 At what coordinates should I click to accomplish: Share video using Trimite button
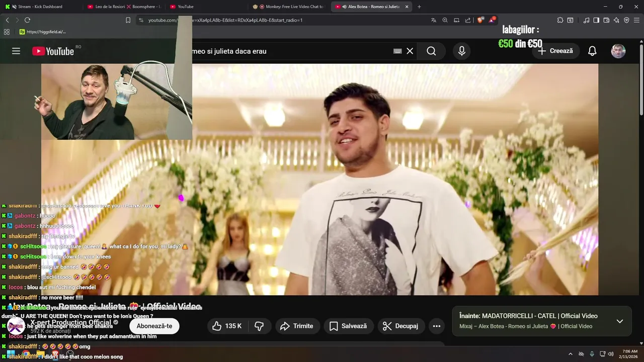[297, 326]
